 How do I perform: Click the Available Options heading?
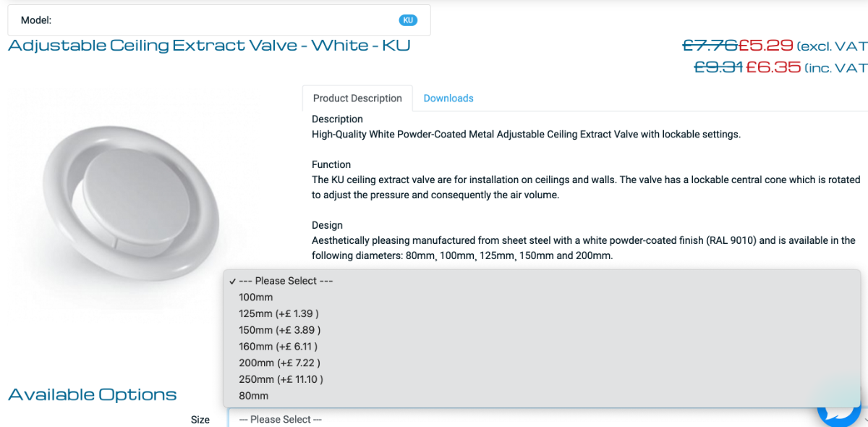93,394
